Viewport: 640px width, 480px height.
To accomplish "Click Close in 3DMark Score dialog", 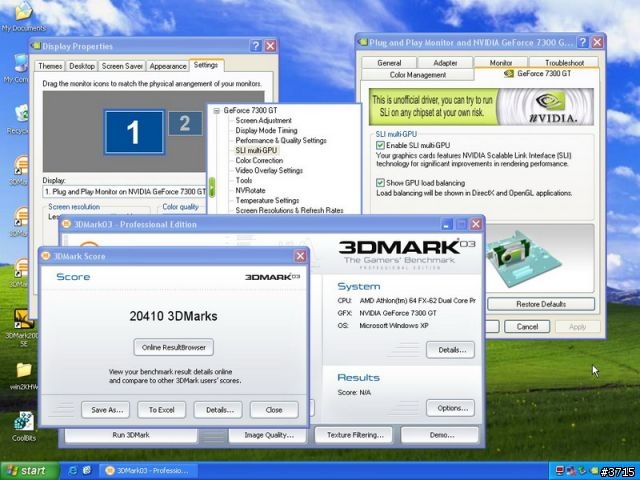I will [274, 410].
